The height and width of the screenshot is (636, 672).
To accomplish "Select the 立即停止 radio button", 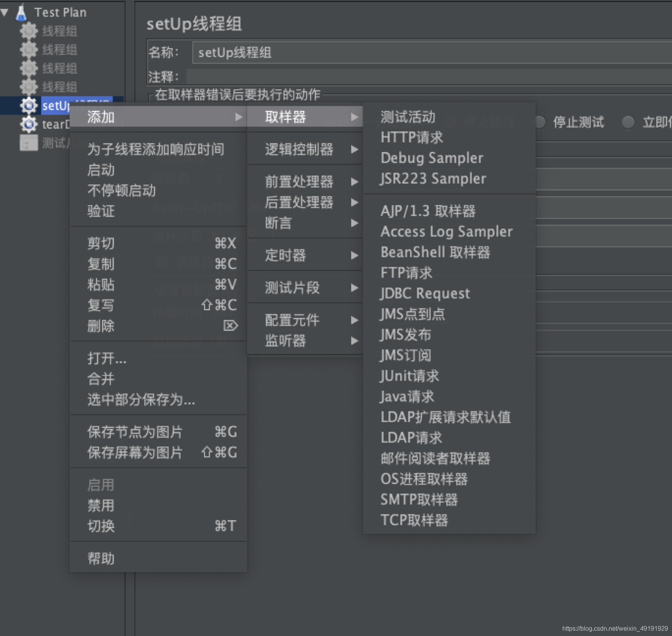I will click(628, 122).
